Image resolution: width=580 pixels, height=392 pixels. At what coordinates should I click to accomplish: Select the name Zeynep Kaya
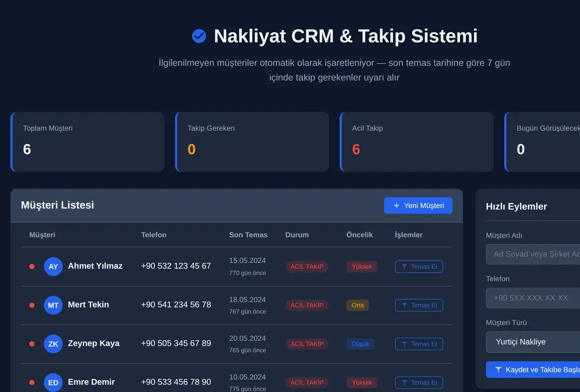[x=94, y=343]
